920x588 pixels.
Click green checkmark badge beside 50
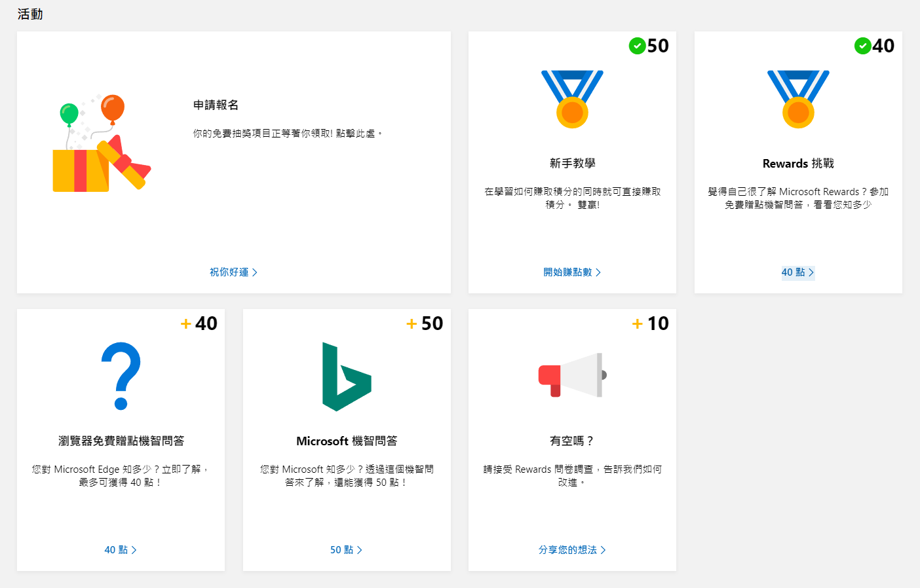click(x=637, y=46)
